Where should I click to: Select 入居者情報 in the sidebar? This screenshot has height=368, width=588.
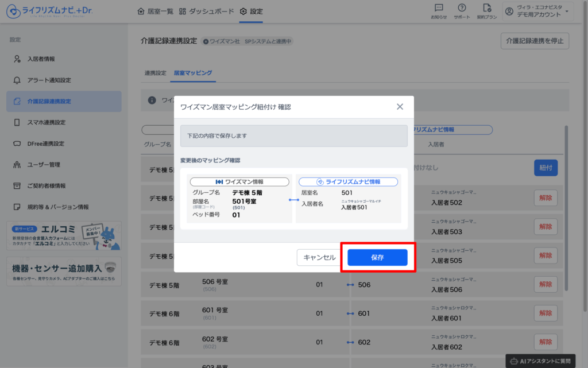pos(41,59)
